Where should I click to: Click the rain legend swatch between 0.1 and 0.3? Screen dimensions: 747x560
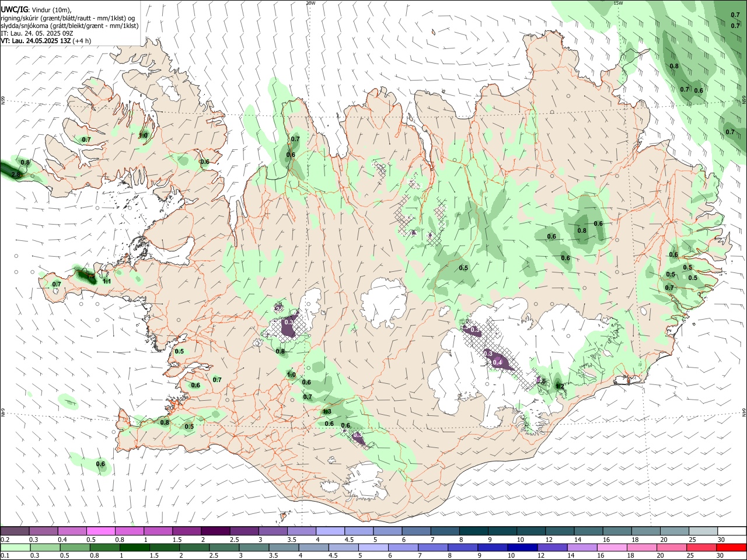(15, 547)
